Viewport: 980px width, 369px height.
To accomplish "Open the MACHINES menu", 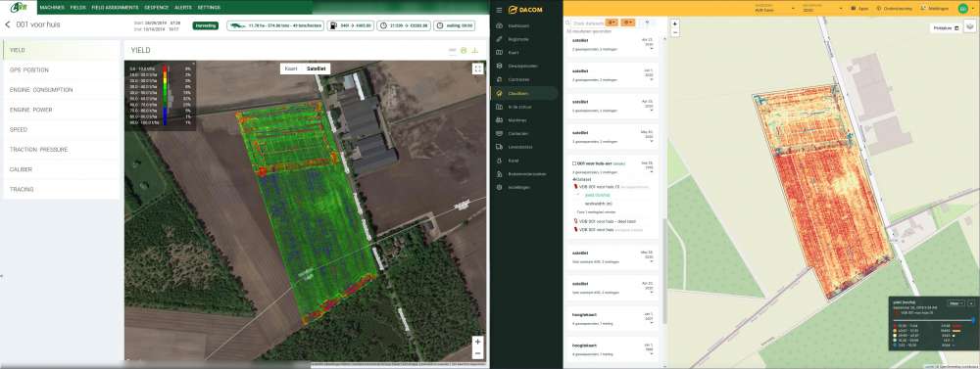I will [52, 8].
